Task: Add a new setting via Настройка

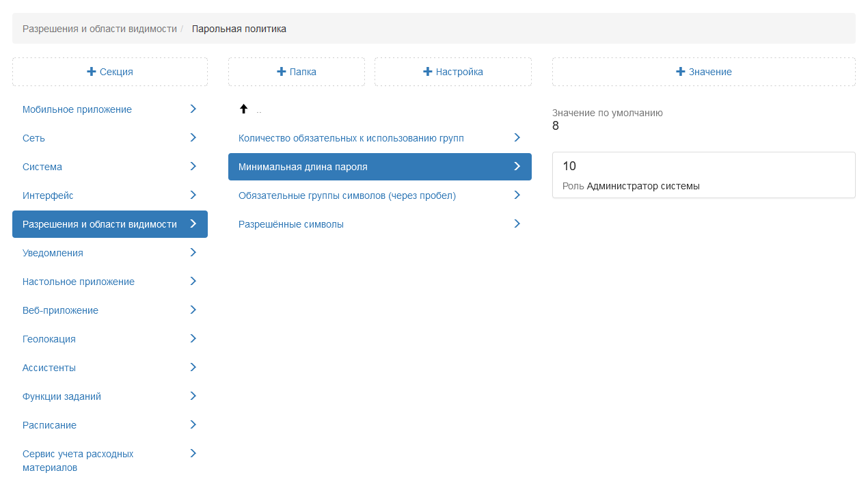Action: click(x=452, y=72)
